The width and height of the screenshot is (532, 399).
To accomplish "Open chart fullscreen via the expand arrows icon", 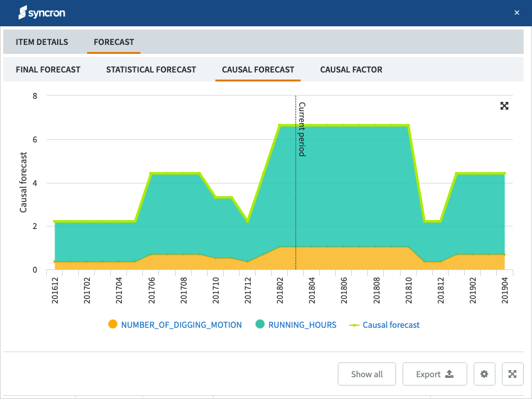I will point(504,106).
